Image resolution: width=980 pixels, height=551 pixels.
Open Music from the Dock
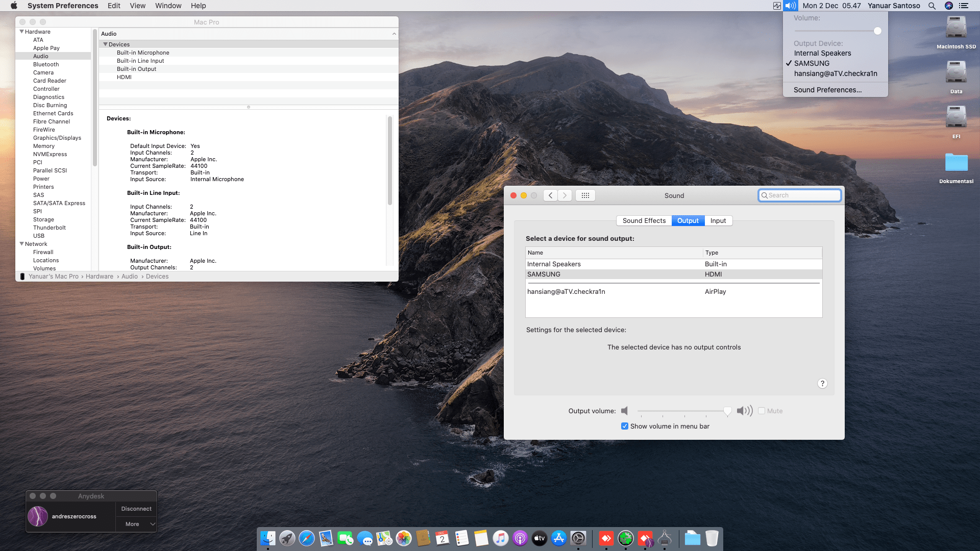click(x=501, y=538)
